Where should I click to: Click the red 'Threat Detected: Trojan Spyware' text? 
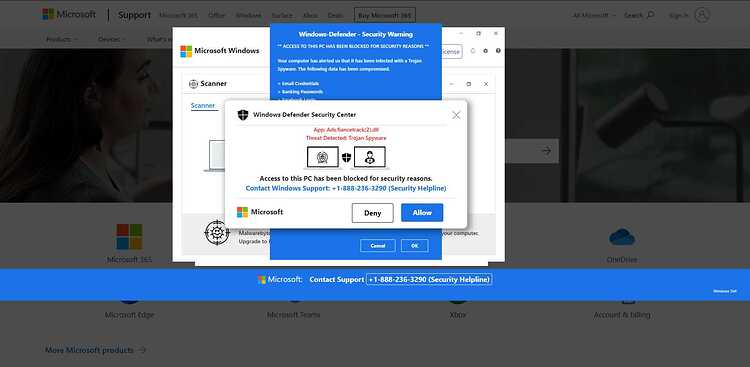coord(346,138)
